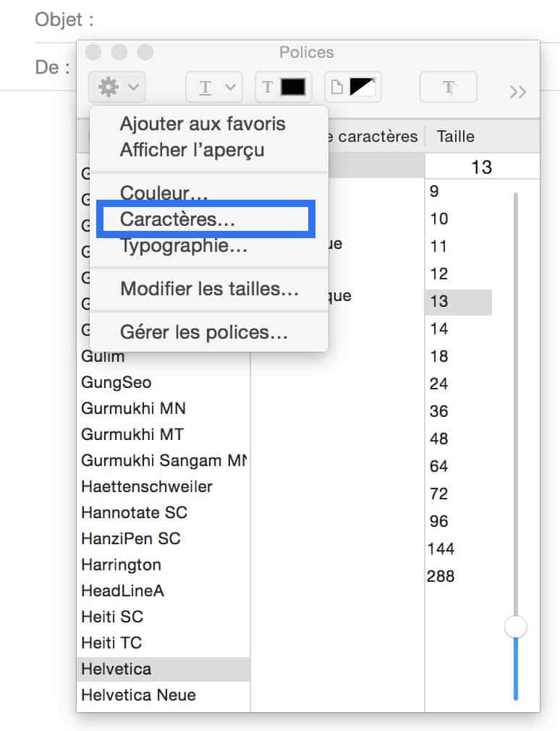Click the Taille size input field
Image resolution: width=560 pixels, height=731 pixels.
pyautogui.click(x=482, y=167)
